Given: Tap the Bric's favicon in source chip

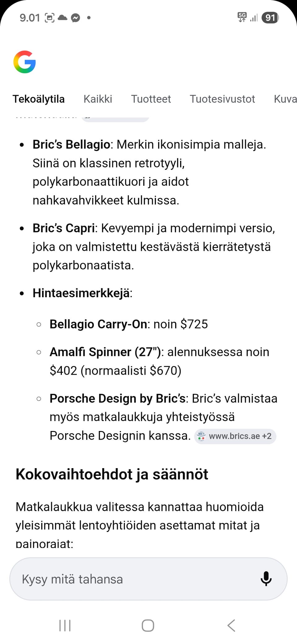Looking at the screenshot, I should tap(201, 436).
